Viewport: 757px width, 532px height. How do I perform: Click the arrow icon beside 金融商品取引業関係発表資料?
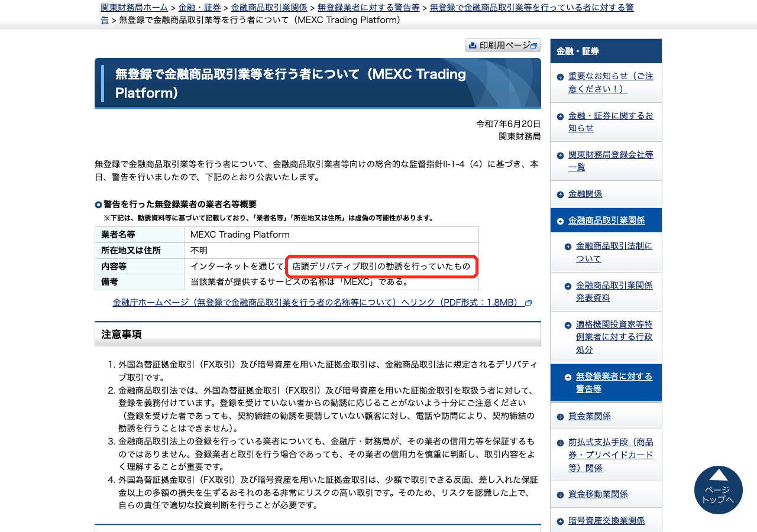(x=568, y=286)
